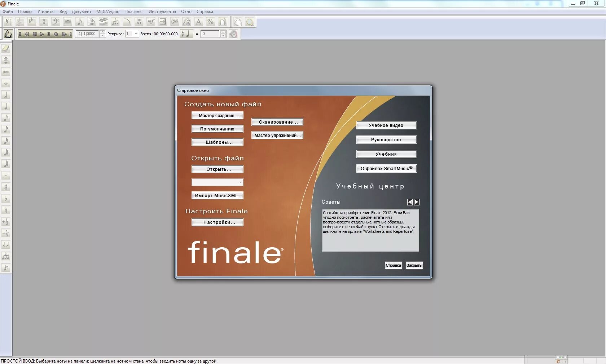Select the augmentation dot tool

(6, 176)
